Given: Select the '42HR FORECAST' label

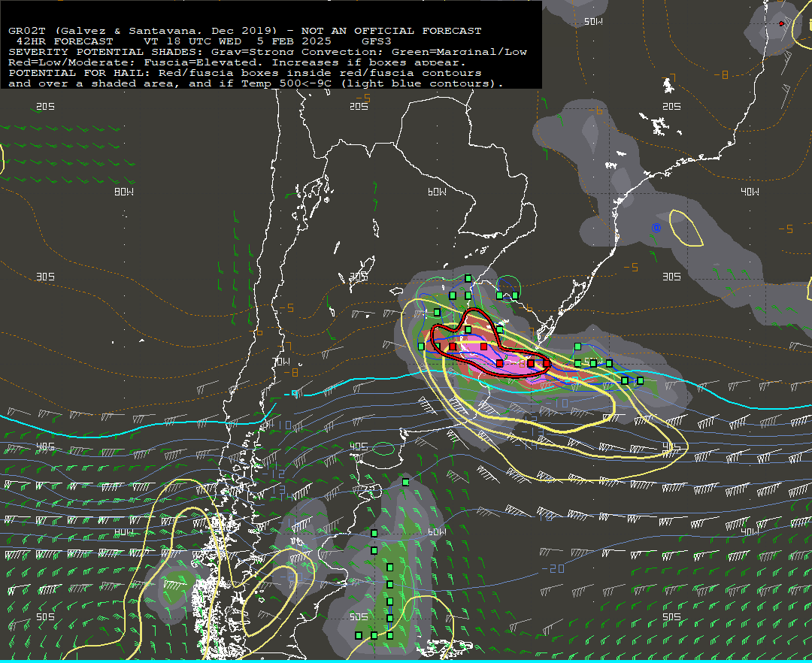Looking at the screenshot, I should (x=65, y=41).
